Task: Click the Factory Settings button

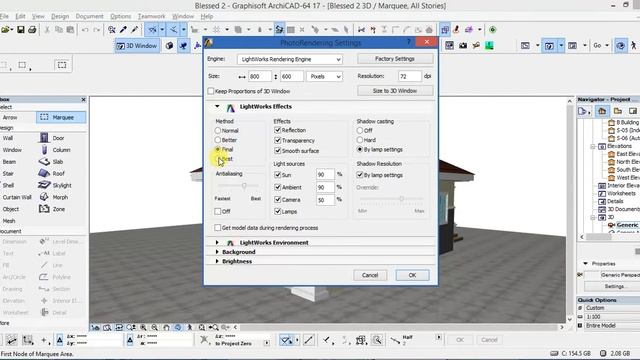Action: [x=395, y=59]
